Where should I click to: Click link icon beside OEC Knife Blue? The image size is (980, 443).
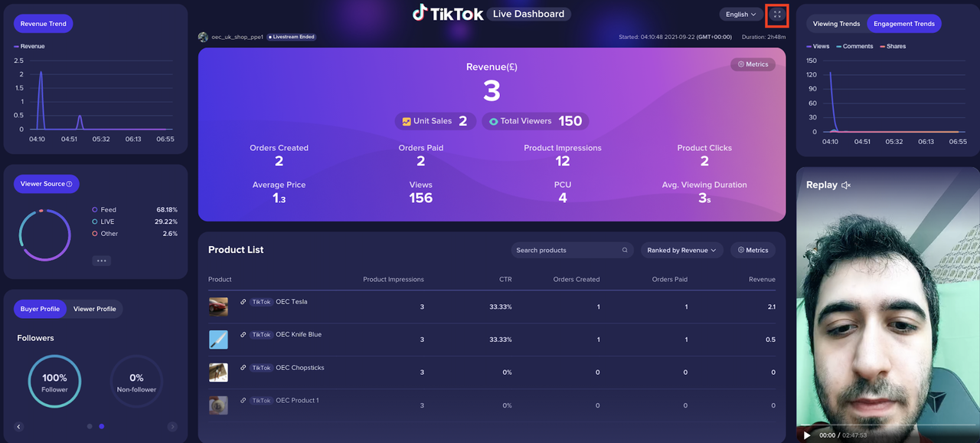pos(243,335)
